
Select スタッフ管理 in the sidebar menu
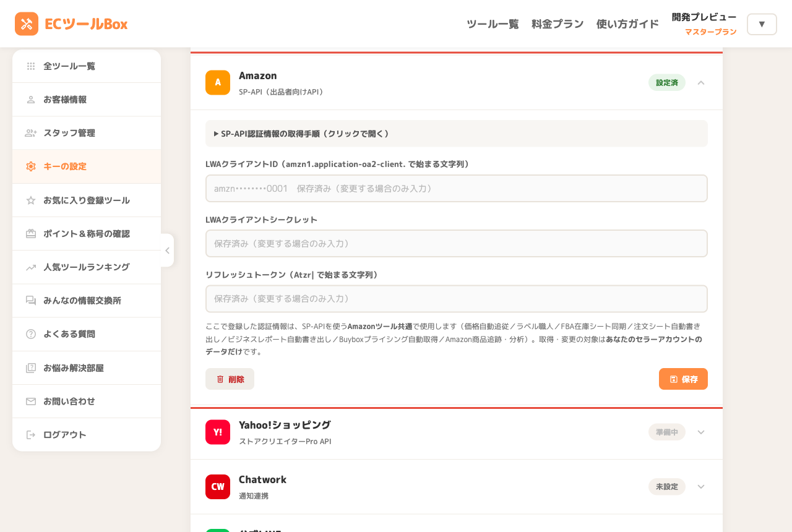tap(87, 133)
